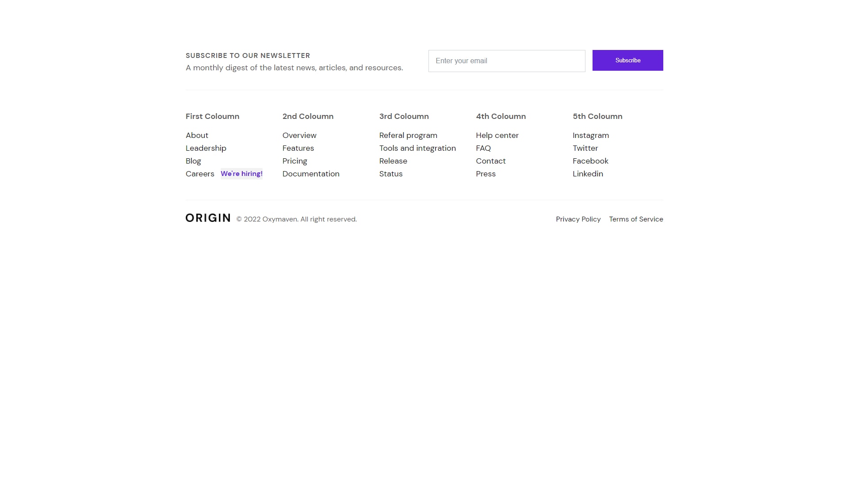
Task: Click the Subscribe to our newsletter heading
Action: (248, 56)
